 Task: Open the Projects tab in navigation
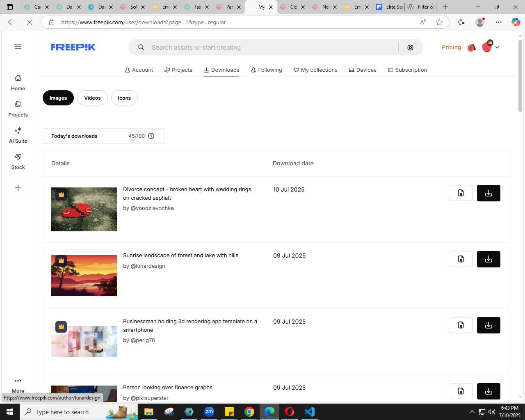(178, 70)
